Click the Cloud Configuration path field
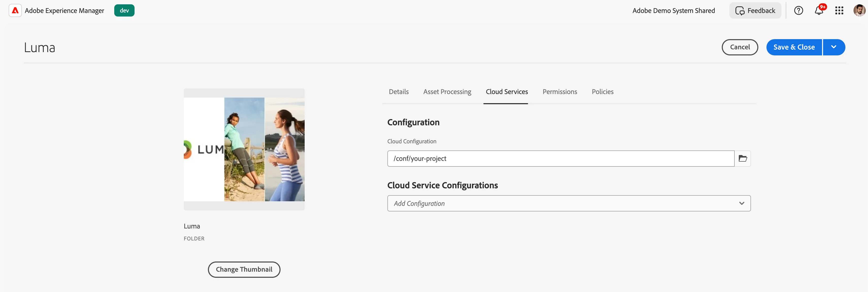868x292 pixels. point(561,159)
